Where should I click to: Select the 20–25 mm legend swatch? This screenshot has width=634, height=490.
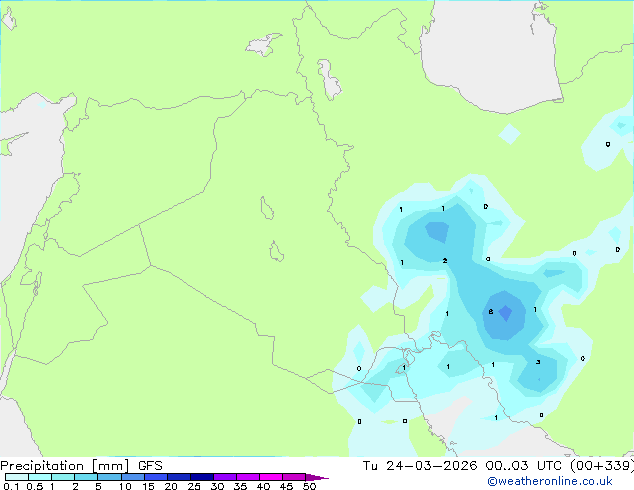(179, 477)
